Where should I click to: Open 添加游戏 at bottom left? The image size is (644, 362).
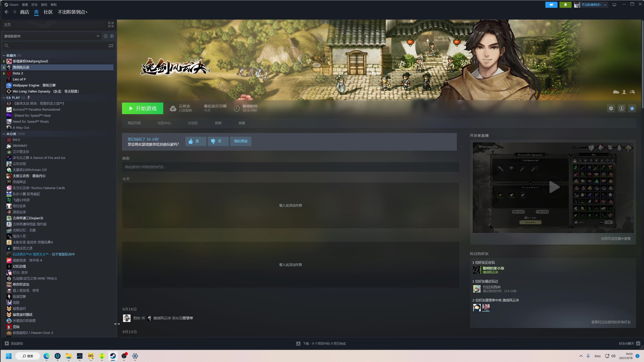click(x=14, y=343)
